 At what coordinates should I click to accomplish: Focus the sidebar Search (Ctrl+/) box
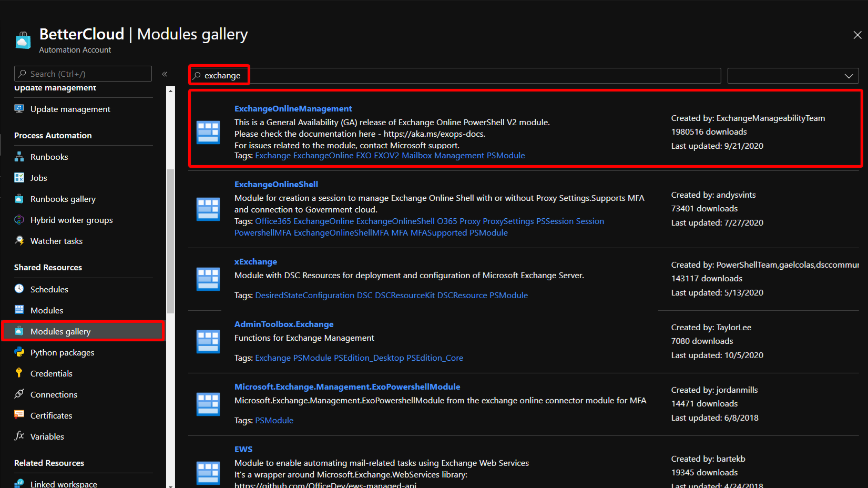(x=84, y=74)
